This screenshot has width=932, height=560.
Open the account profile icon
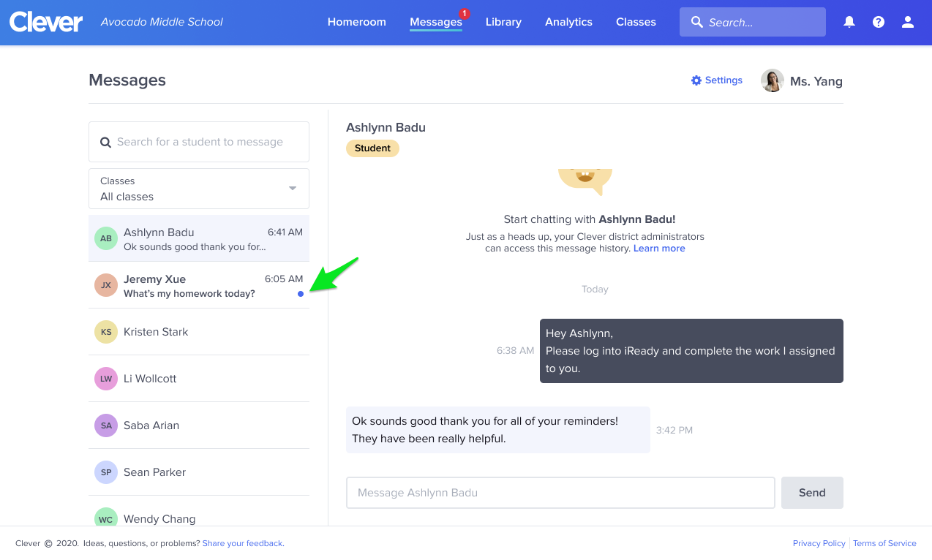tap(907, 22)
